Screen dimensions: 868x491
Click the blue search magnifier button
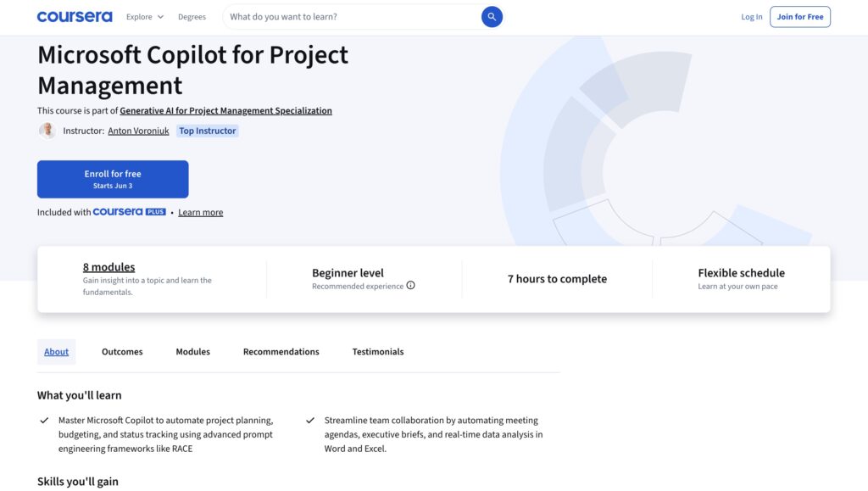[492, 17]
